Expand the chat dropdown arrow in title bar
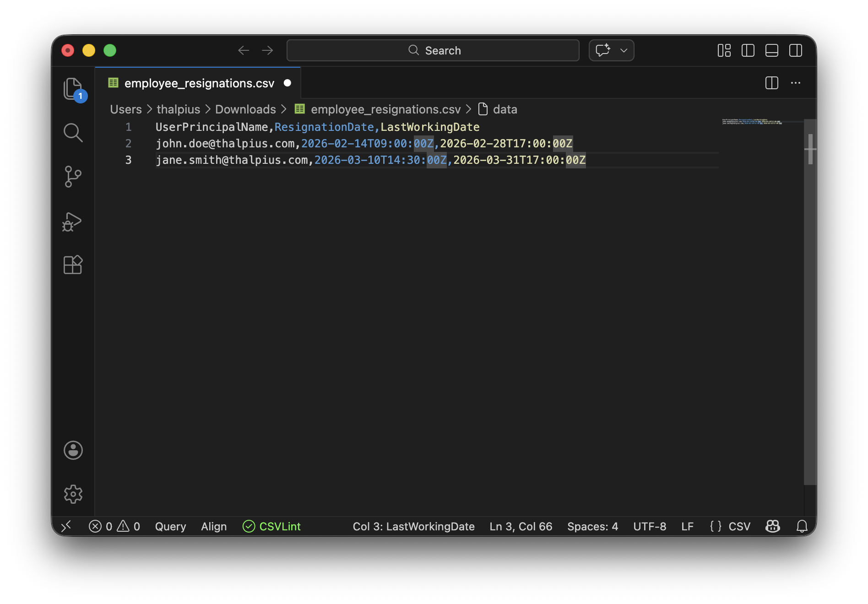This screenshot has height=604, width=868. point(624,50)
